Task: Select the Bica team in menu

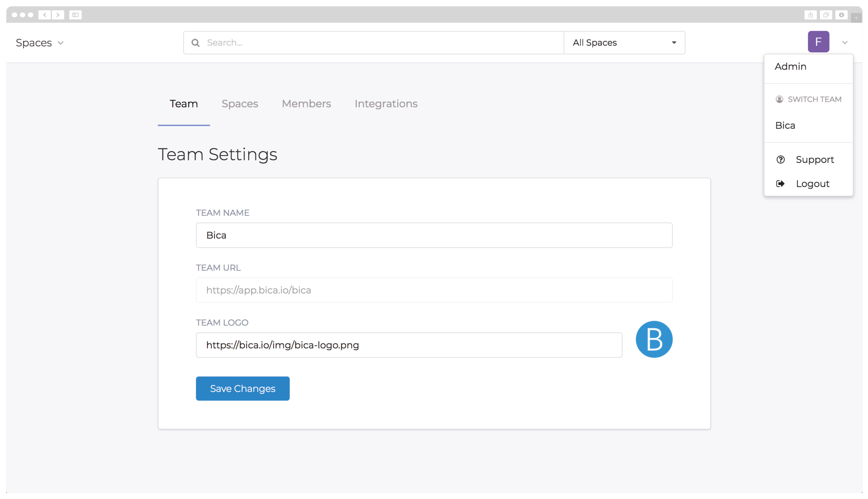Action: [785, 126]
